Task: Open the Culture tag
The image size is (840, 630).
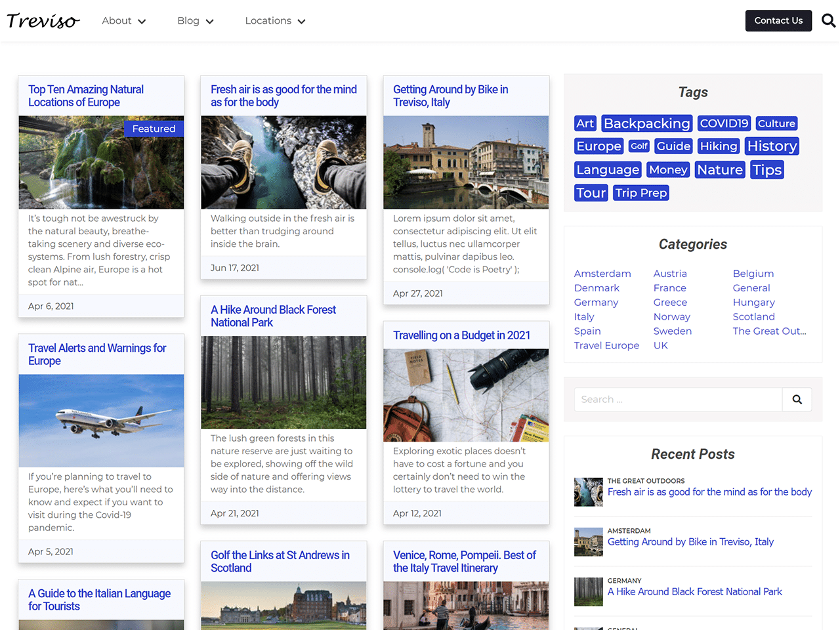Action: click(776, 123)
